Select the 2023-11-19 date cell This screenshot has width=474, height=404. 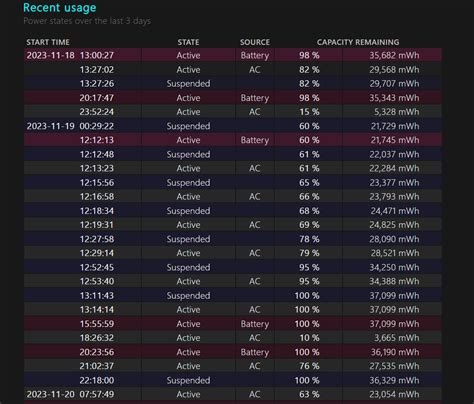[51, 126]
